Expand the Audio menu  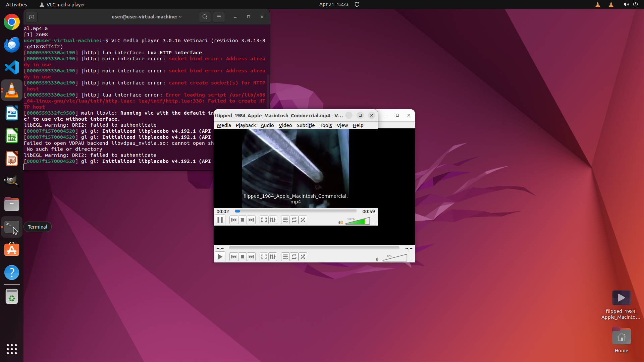[267, 125]
